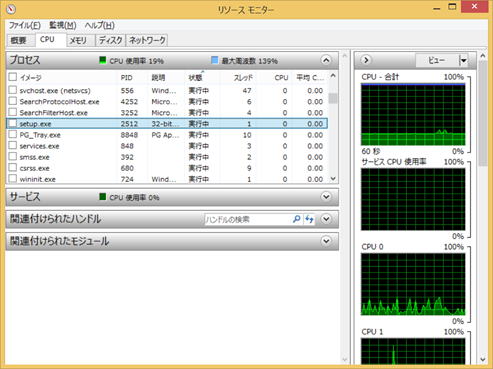Open the ヘルプ(H) menu

(x=100, y=25)
